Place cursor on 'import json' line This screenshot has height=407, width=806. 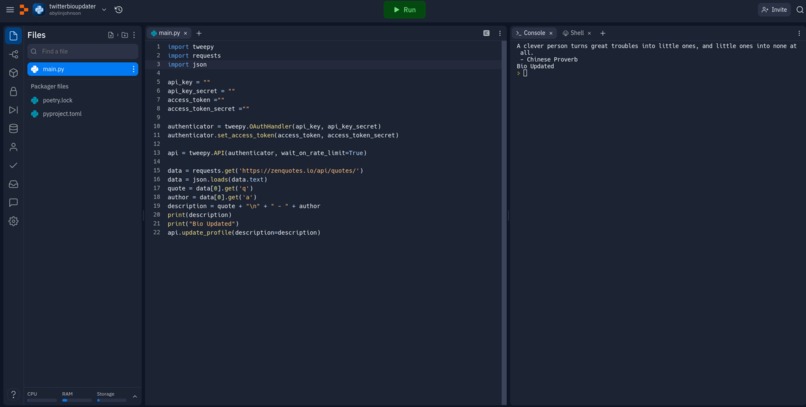[x=187, y=65]
